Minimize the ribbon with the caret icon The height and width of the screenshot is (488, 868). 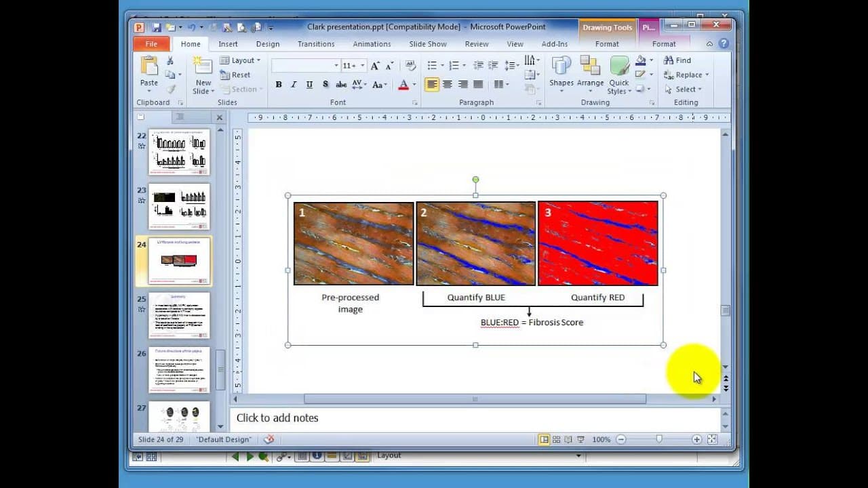click(709, 44)
